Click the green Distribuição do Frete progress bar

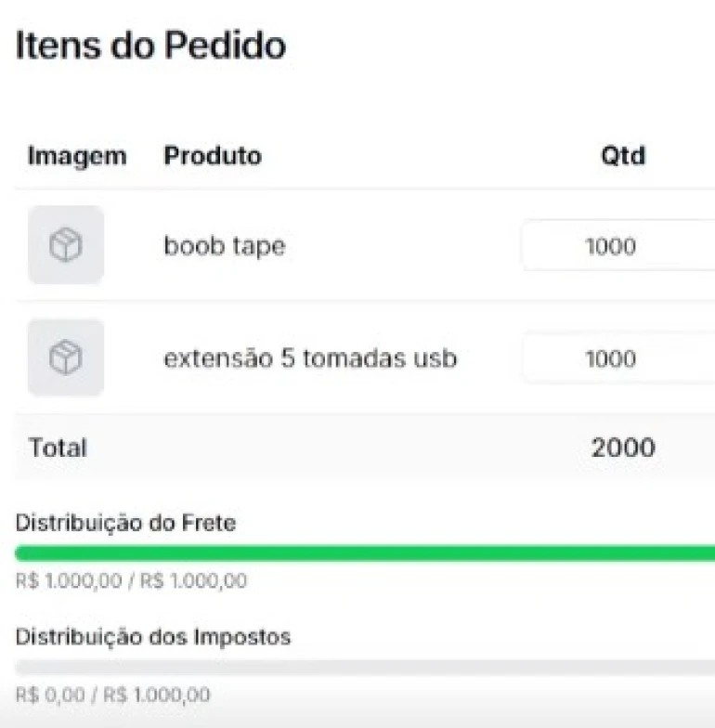[x=365, y=553]
